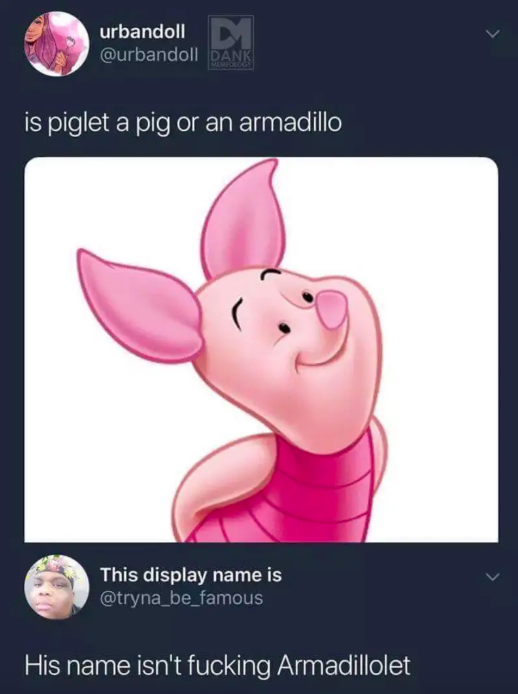Click the word 'armadillo' in the tweet
518x694 pixels.
[290, 123]
